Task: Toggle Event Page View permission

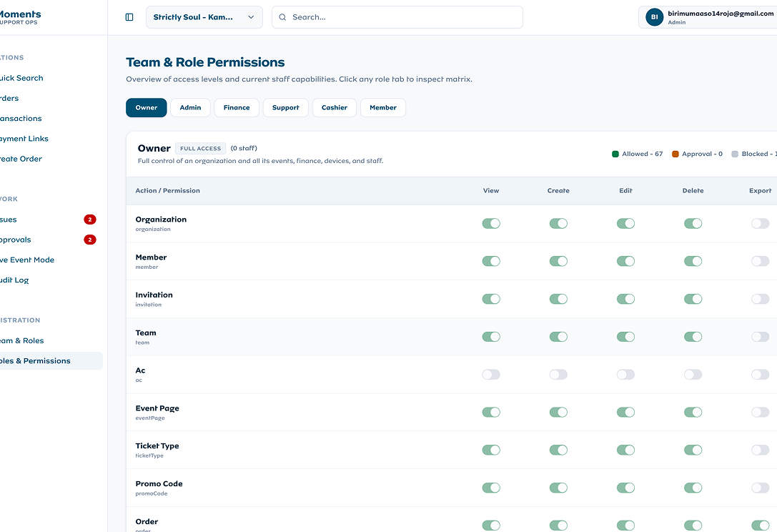Action: click(x=491, y=412)
